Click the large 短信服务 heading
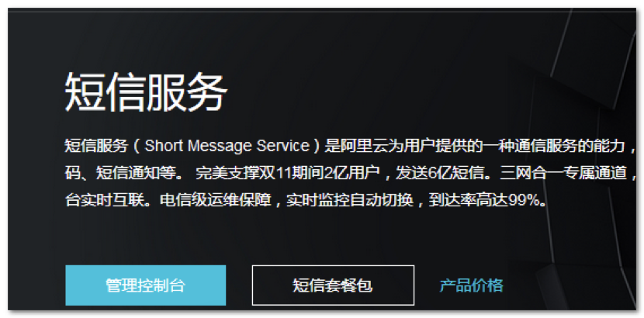This screenshot has width=644, height=318. coord(146,92)
